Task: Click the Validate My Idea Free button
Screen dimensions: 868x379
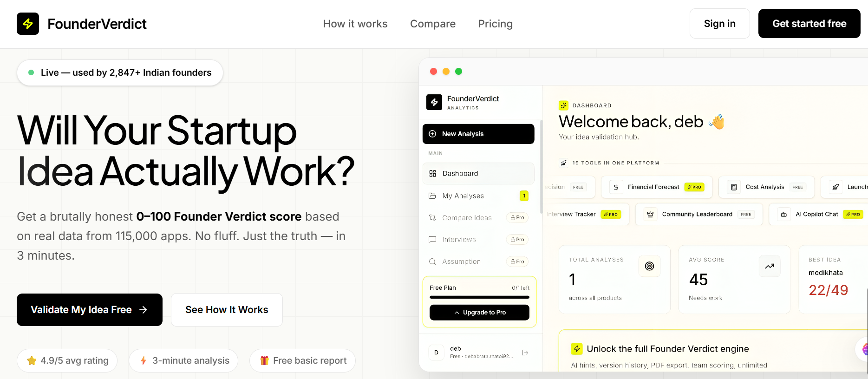Action: point(89,309)
